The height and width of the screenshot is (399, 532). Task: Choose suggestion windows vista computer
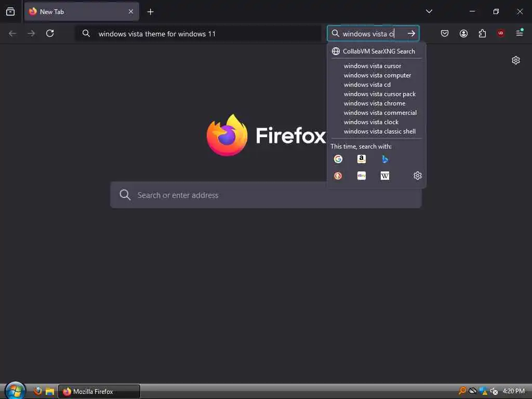point(377,75)
